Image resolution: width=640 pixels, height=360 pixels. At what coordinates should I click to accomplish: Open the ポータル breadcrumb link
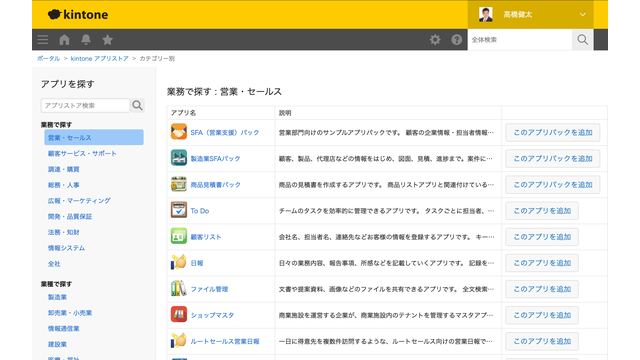coord(48,58)
